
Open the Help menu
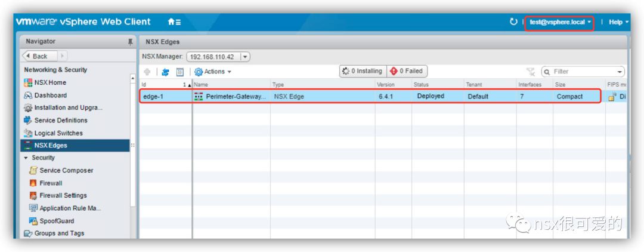(618, 22)
